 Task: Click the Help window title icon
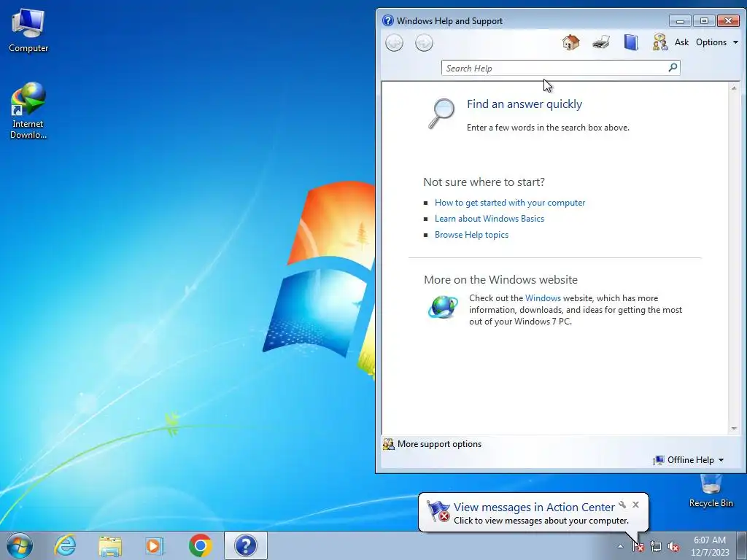(x=388, y=20)
